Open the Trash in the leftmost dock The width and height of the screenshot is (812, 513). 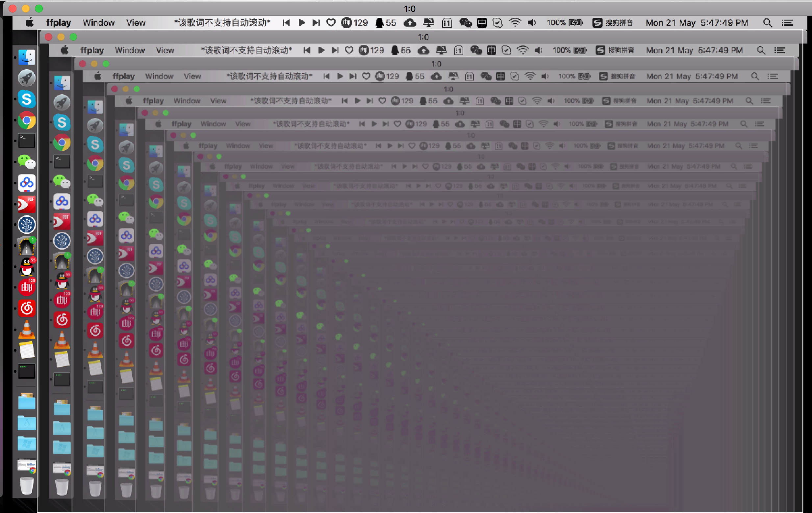[x=27, y=486]
